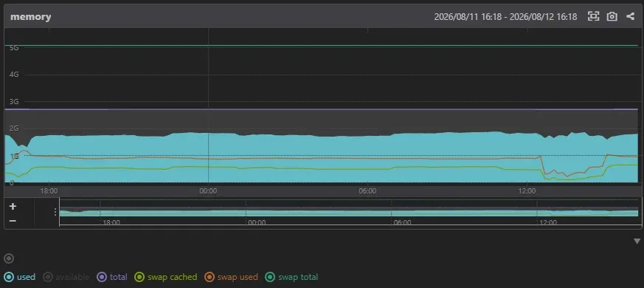Zoom out with the minus icon

pyautogui.click(x=13, y=221)
